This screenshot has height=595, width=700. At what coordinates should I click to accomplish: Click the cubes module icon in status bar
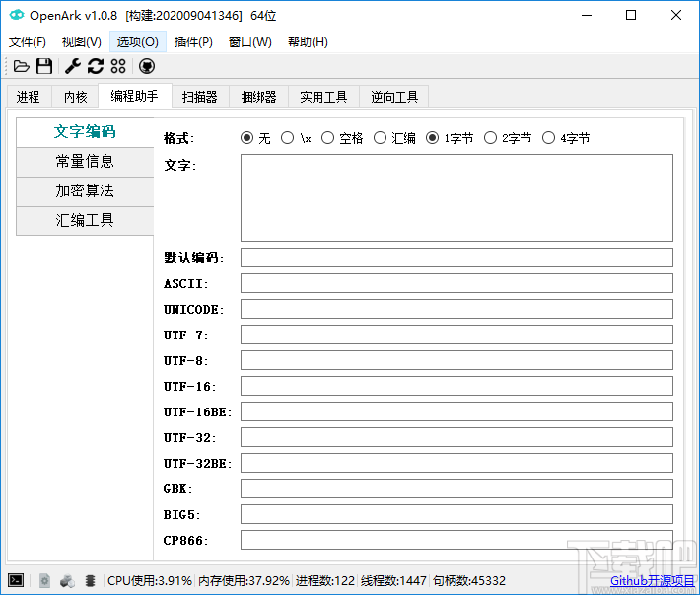pos(67,581)
